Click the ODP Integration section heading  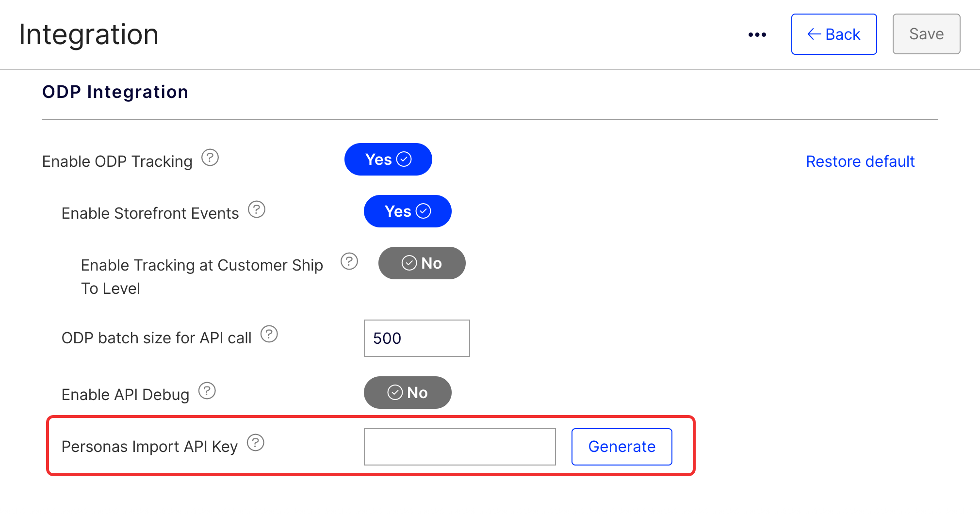(115, 92)
